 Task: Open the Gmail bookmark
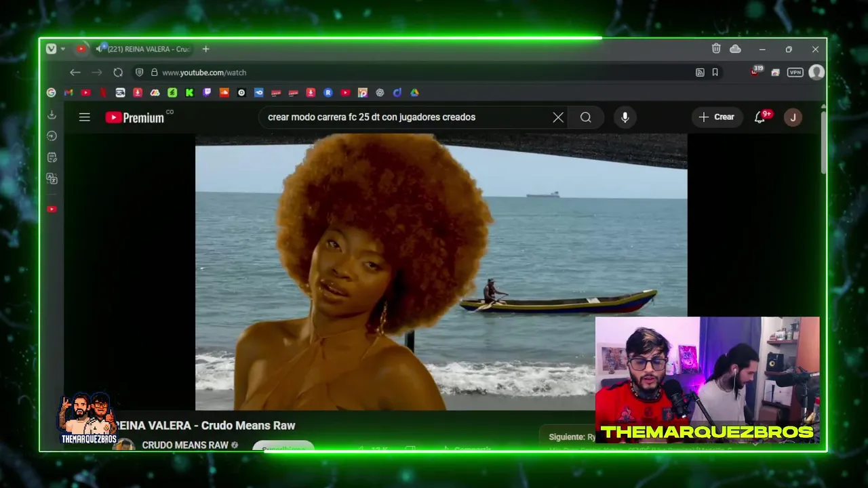pos(68,93)
